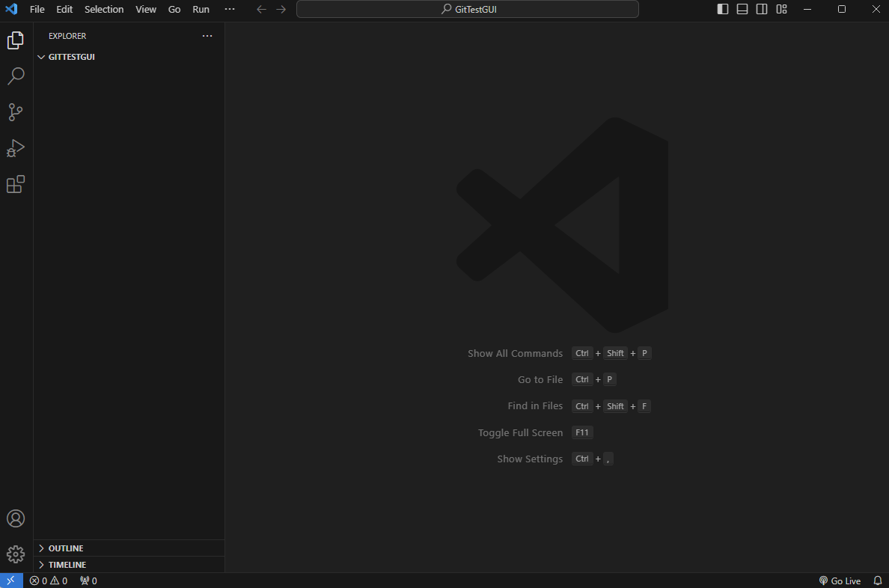Screen dimensions: 889x588
Task: Close the VS Code window
Action: 876,9
